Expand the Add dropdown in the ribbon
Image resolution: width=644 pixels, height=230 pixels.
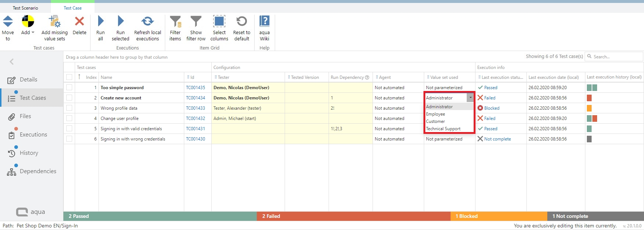coord(28,32)
